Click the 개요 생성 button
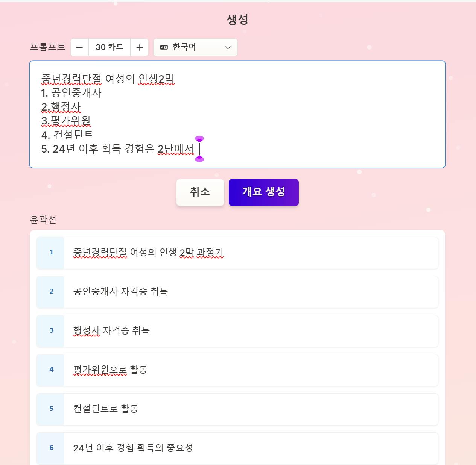This screenshot has height=465, width=476. pos(263,192)
